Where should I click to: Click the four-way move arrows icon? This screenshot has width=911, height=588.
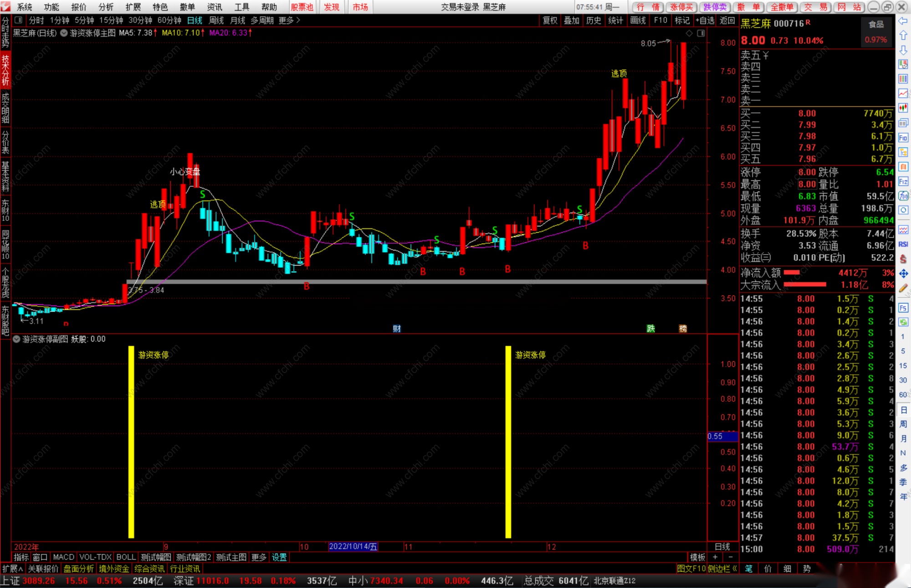[x=903, y=273]
